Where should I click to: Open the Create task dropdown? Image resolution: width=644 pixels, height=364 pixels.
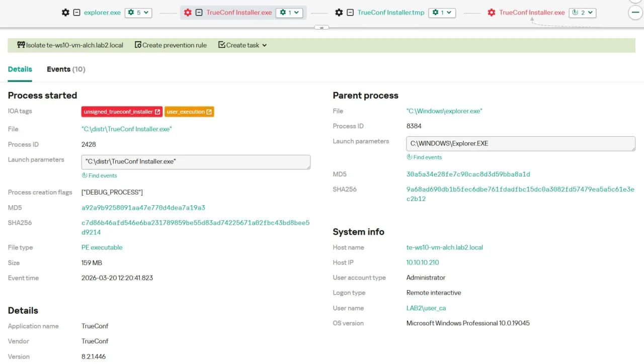(x=243, y=45)
